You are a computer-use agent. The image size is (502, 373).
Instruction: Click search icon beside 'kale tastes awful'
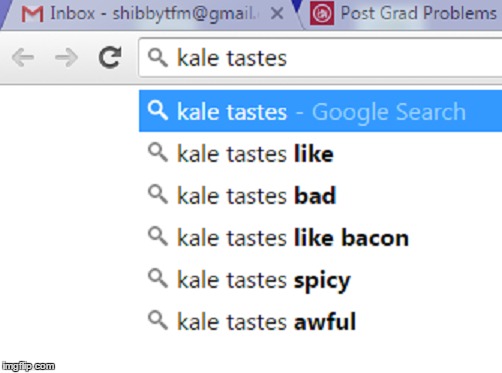pos(158,321)
